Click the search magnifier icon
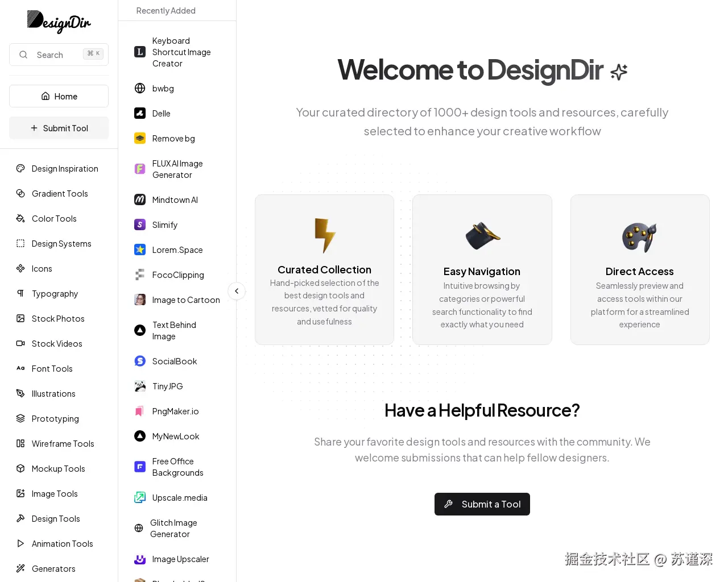The image size is (728, 582). point(23,55)
